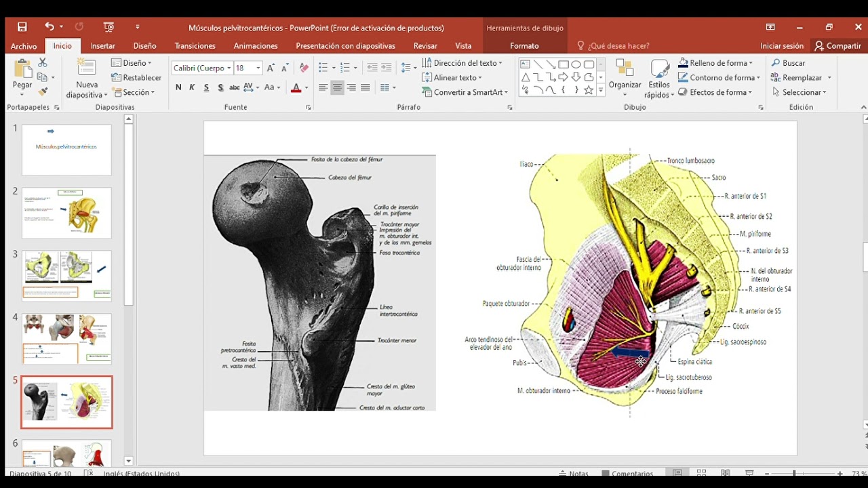868x488 pixels.
Task: Paste using the Pegar clipboard icon
Action: pyautogui.click(x=22, y=69)
